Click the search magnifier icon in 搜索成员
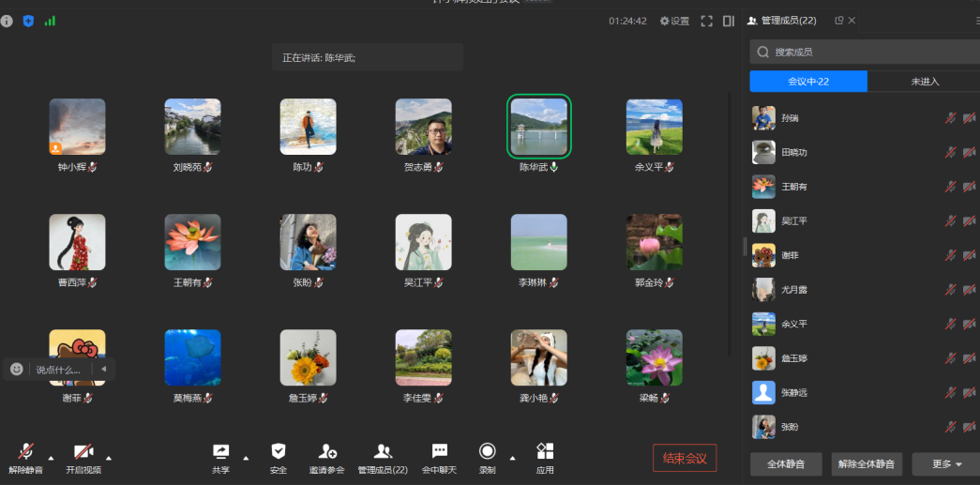The height and width of the screenshot is (485, 980). [x=762, y=52]
